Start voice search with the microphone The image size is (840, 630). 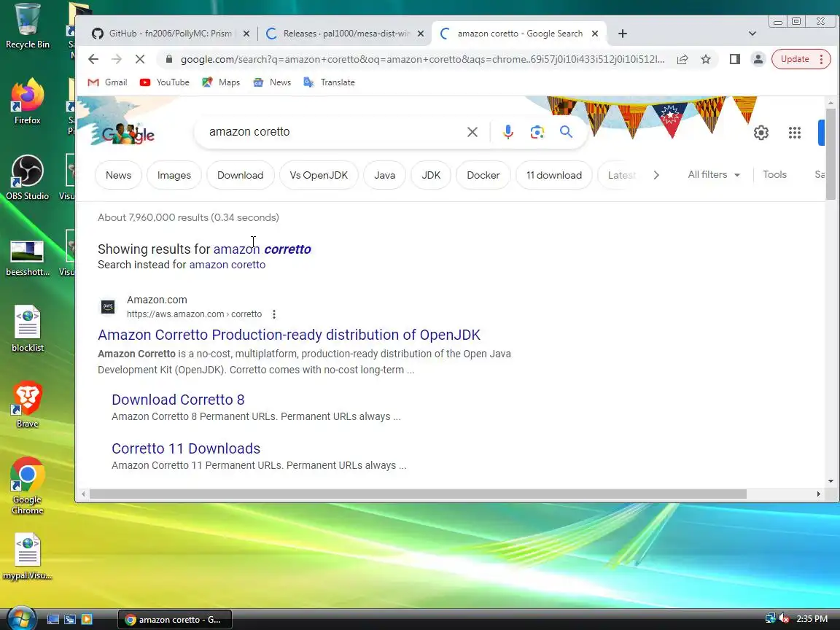[507, 132]
